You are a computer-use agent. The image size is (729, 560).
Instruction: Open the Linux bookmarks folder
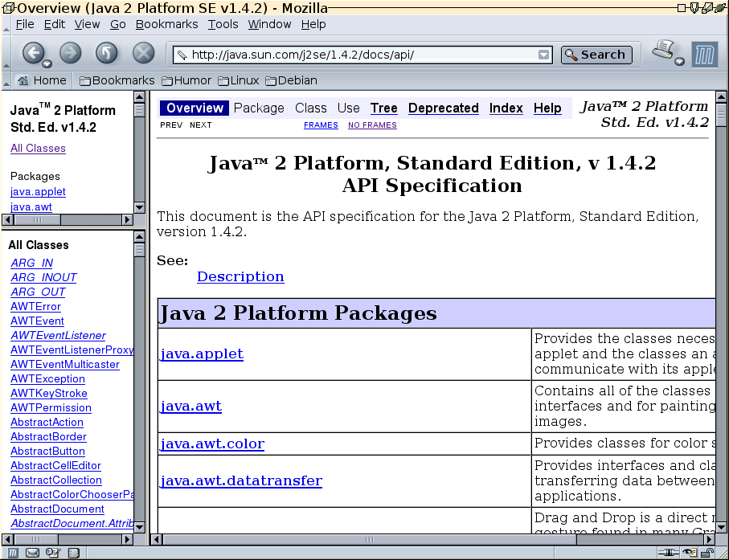(239, 81)
